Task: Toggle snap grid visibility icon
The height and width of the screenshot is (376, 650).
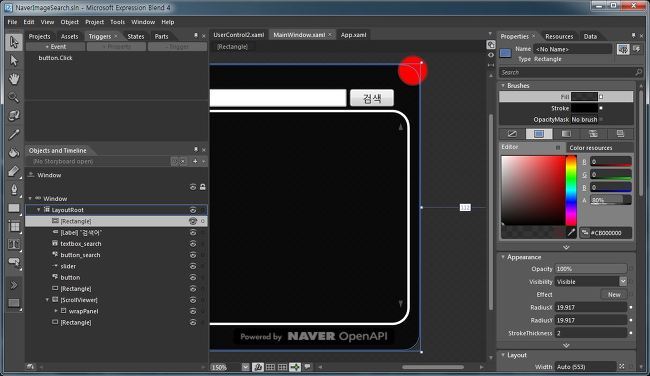Action: 270,367
